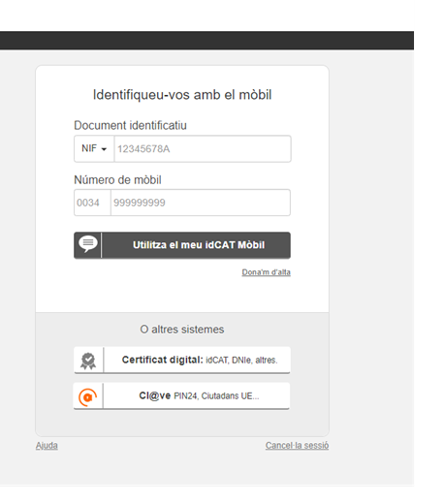Screen dimensions: 444x504
Task: Click the speech bubble icon on idCAT Mòbil button
Action: [x=88, y=244]
